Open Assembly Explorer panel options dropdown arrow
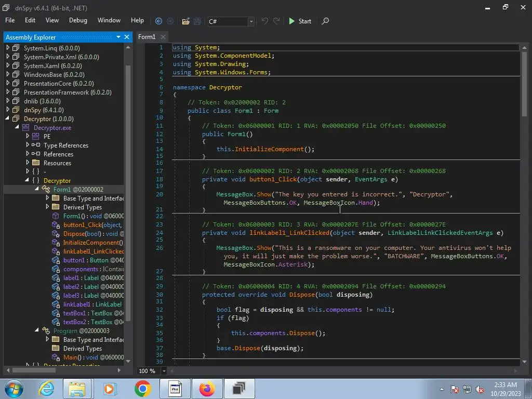This screenshot has height=399, width=532. [118, 37]
